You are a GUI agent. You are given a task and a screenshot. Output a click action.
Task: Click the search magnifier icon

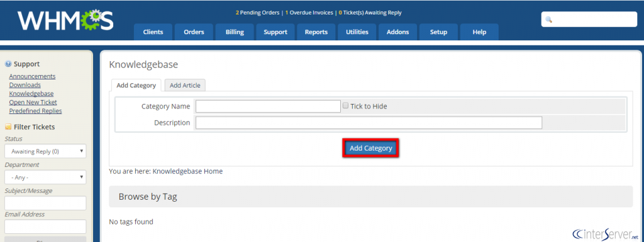click(x=548, y=20)
